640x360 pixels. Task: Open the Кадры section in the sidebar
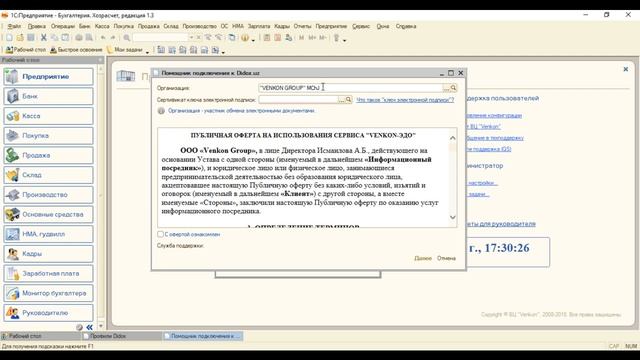[x=48, y=253]
